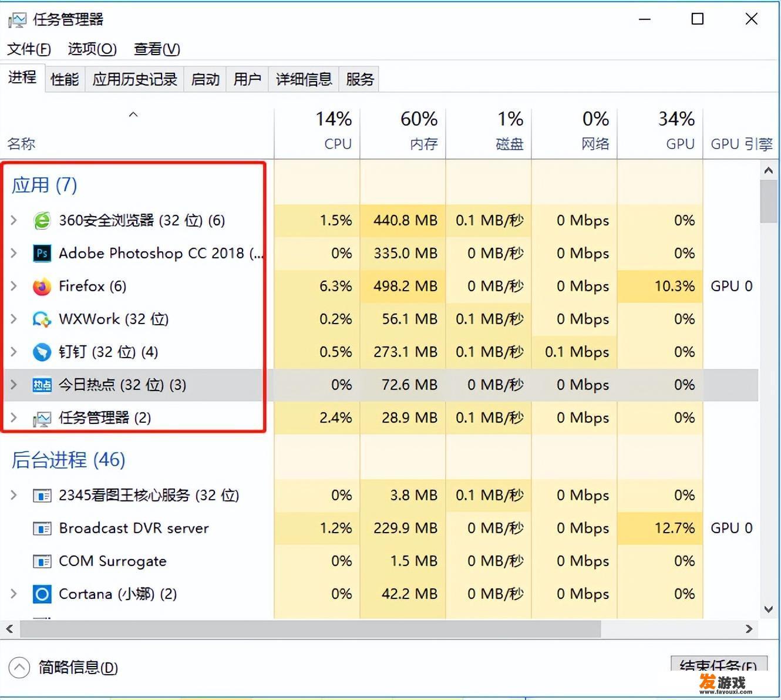Expand the 任务管理器 (2) group
Screen dimensions: 781x700
(14, 418)
